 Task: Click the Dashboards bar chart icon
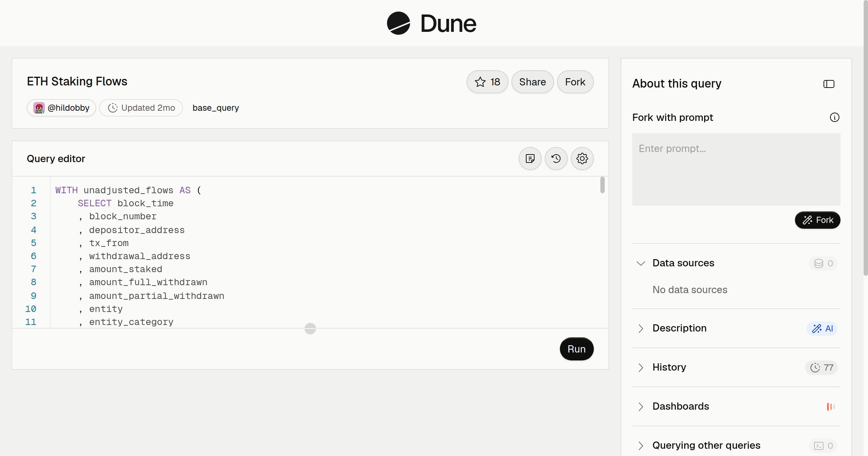click(831, 407)
